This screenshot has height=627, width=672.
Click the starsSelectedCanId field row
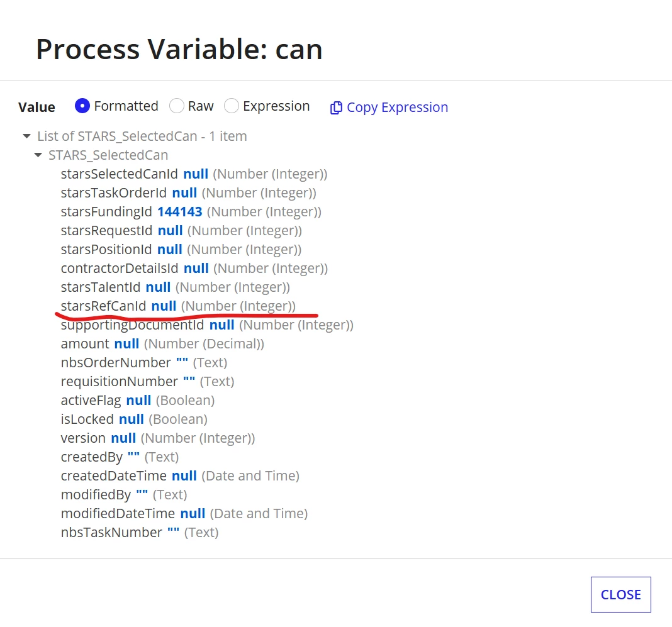[x=194, y=174]
